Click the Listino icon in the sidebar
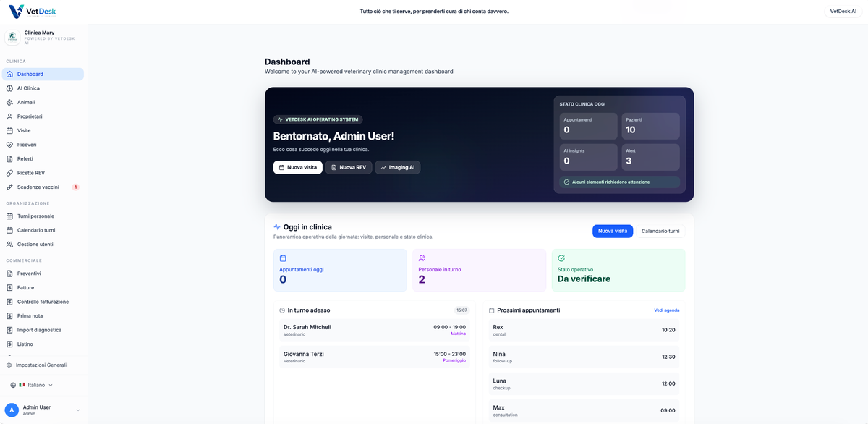 pyautogui.click(x=9, y=344)
